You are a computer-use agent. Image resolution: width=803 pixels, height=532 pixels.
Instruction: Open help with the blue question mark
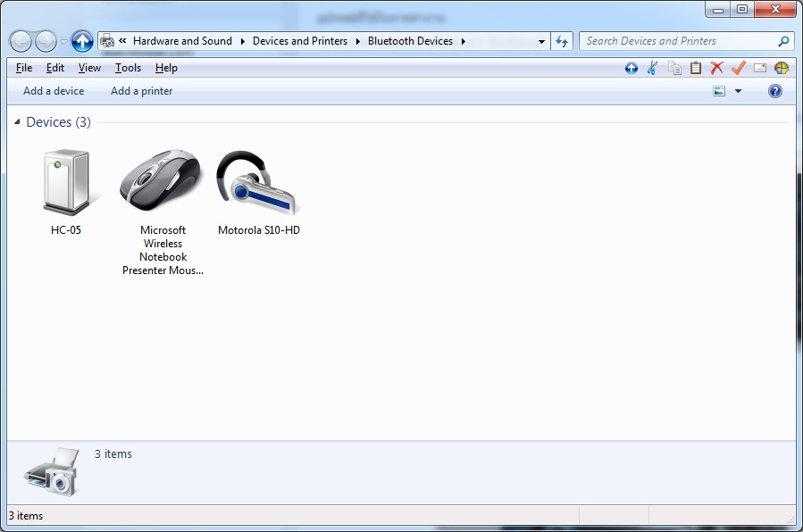pos(775,91)
